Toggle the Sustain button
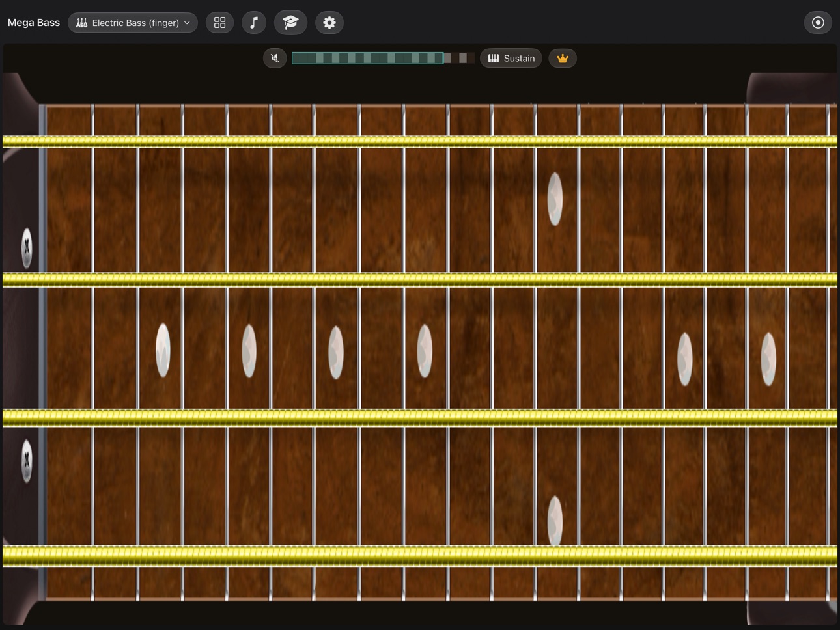 pos(511,59)
